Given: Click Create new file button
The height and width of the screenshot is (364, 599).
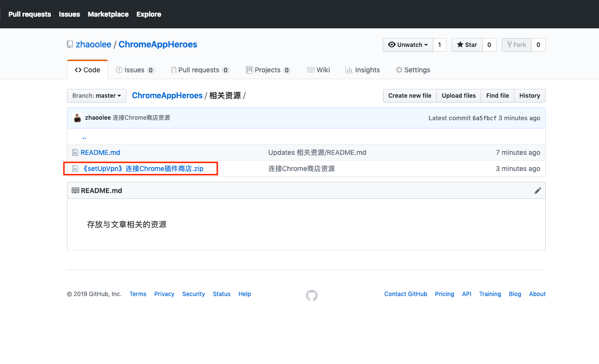Looking at the screenshot, I should tap(409, 96).
